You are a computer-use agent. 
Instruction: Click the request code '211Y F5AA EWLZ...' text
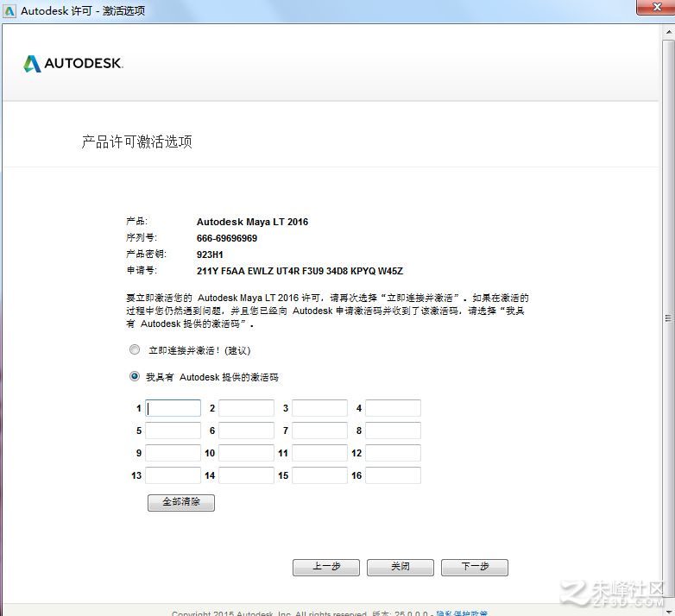point(300,271)
